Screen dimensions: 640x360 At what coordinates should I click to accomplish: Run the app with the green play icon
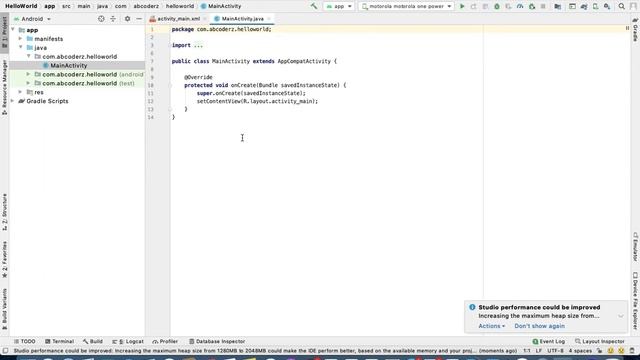(x=462, y=6)
